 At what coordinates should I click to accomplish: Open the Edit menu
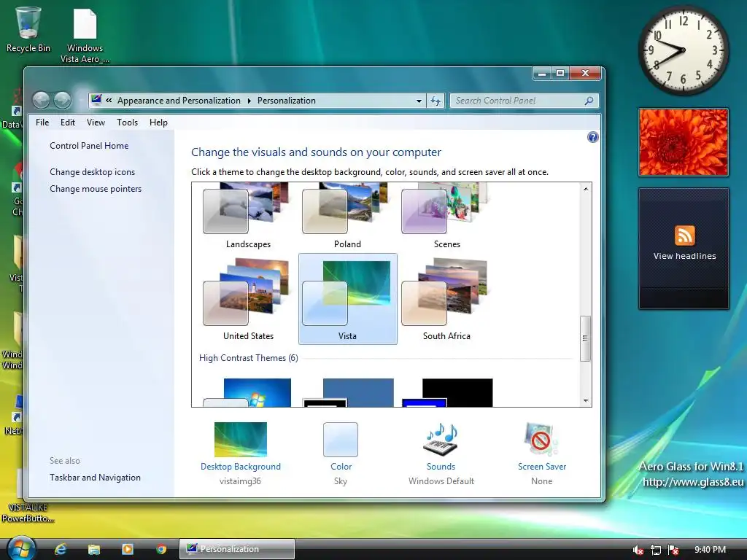pyautogui.click(x=68, y=122)
